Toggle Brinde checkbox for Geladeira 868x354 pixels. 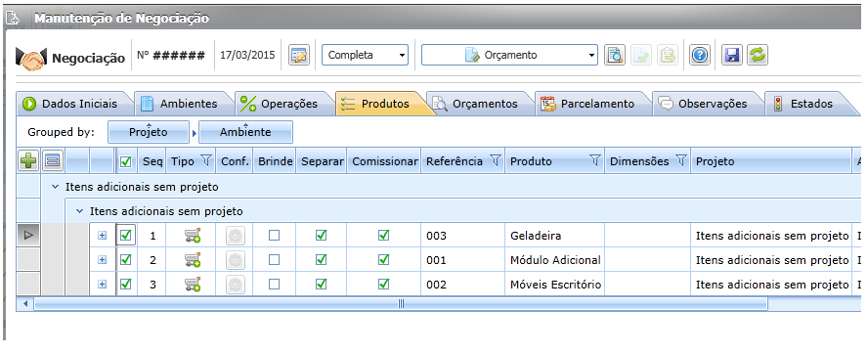[274, 236]
